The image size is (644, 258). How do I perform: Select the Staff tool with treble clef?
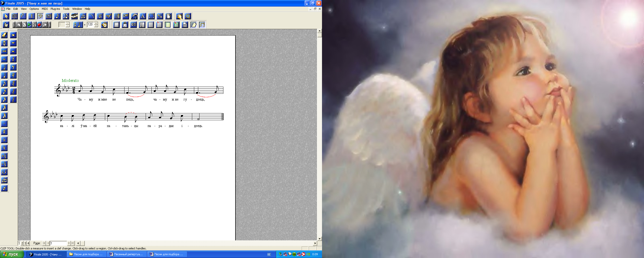click(x=15, y=16)
